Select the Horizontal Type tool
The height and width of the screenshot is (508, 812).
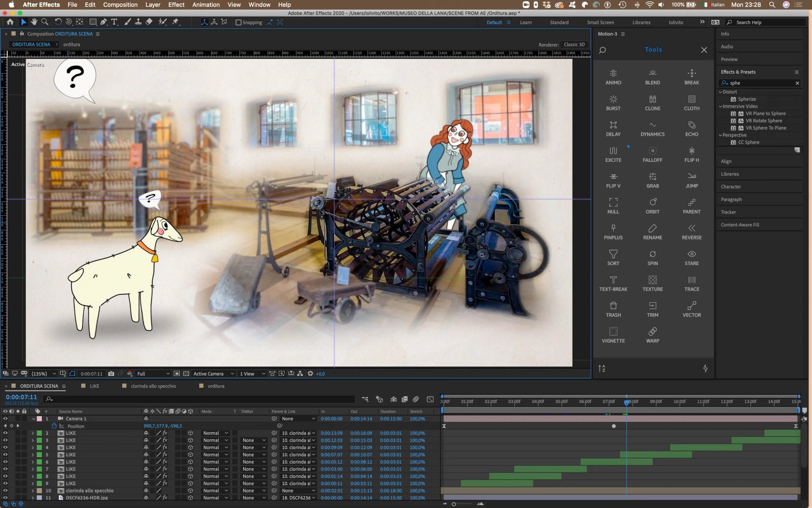coord(114,22)
